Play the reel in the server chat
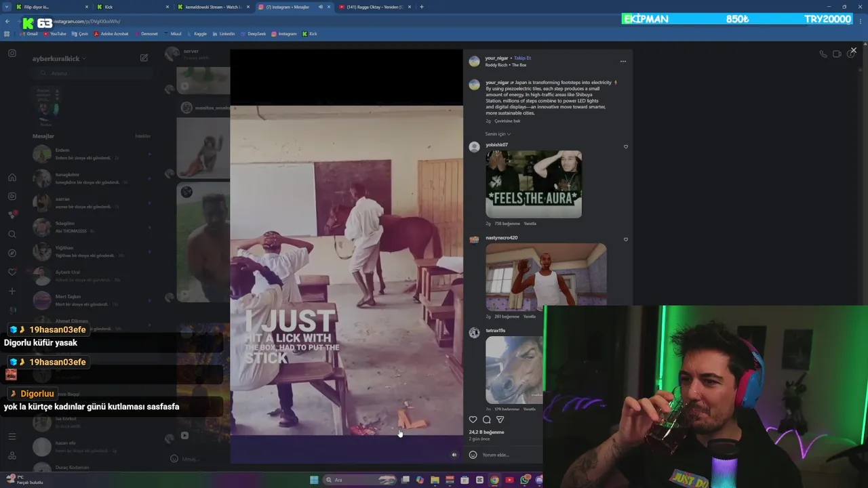The height and width of the screenshot is (488, 868). 184,436
